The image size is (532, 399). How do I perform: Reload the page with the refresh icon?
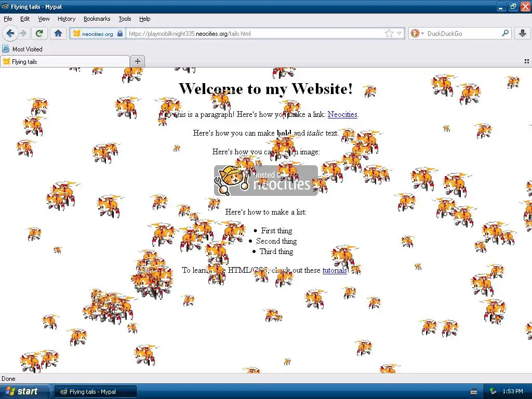coord(39,33)
